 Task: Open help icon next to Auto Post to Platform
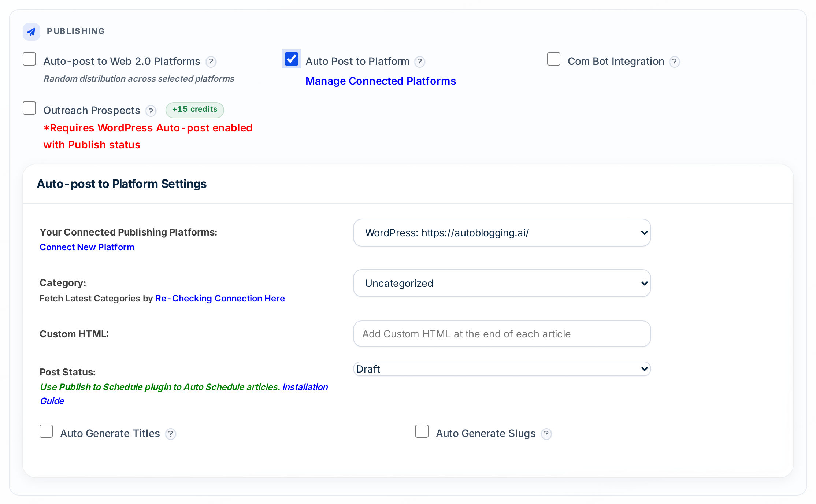pyautogui.click(x=420, y=62)
